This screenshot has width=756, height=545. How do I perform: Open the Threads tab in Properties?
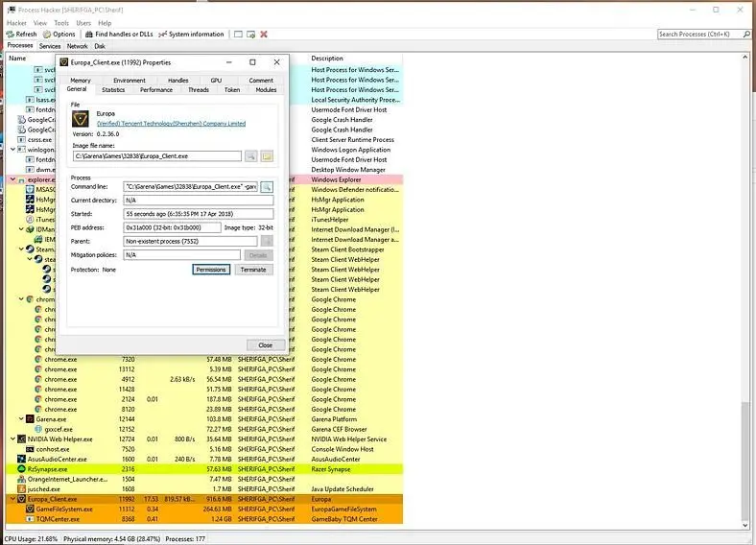(x=199, y=89)
